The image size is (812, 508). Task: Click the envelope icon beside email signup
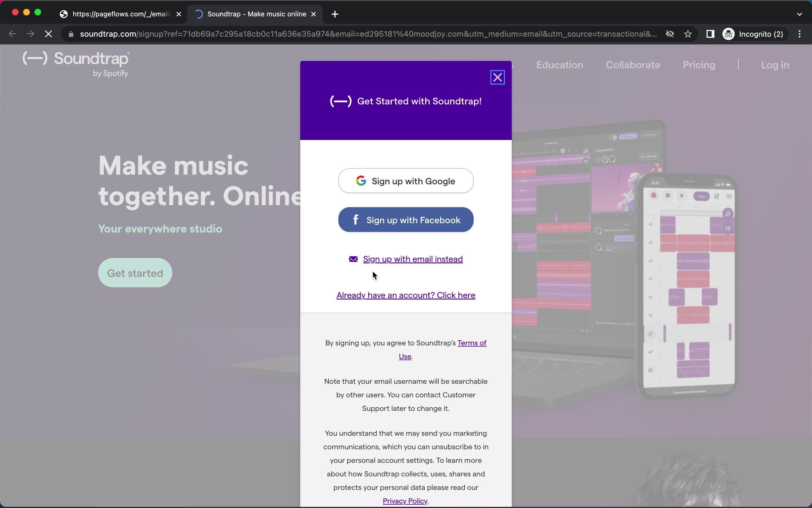(x=353, y=259)
